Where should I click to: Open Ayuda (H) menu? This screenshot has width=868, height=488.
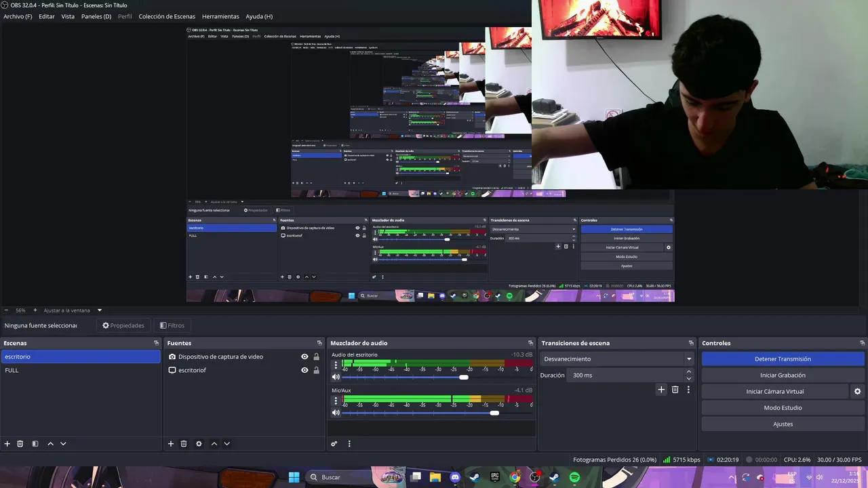[259, 16]
